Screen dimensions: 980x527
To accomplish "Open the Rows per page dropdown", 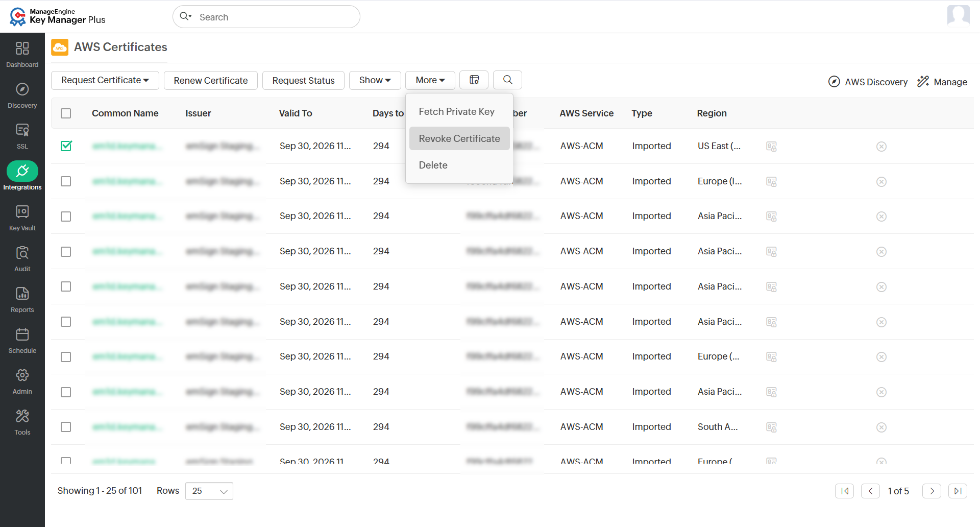I will pos(209,491).
